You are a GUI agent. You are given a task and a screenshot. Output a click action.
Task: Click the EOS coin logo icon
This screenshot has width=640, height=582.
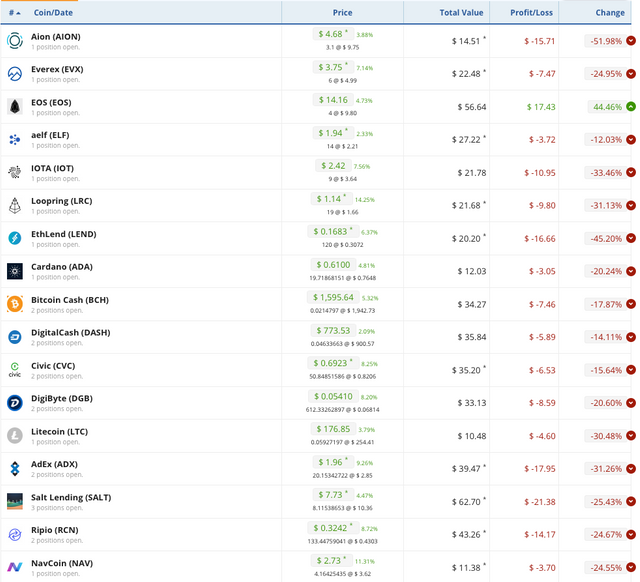(15, 107)
